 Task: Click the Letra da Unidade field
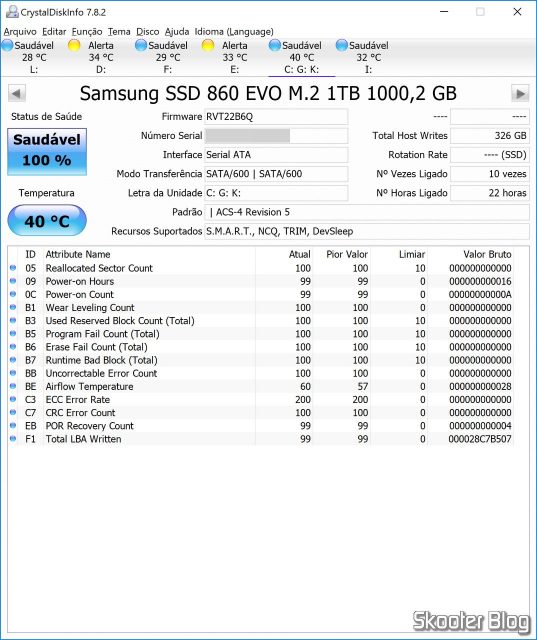click(276, 193)
